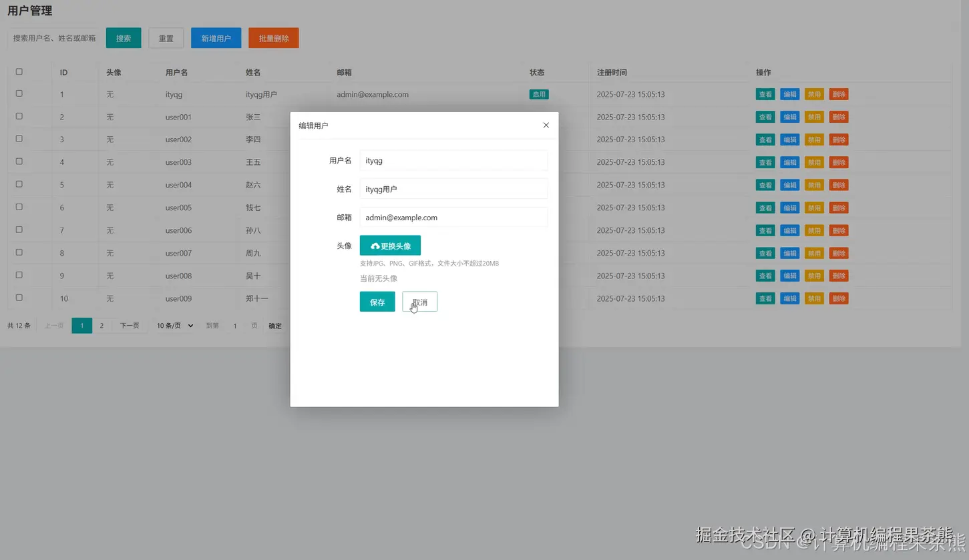Check the checkbox for row user002
Screen dimensions: 969x560
[x=19, y=139]
